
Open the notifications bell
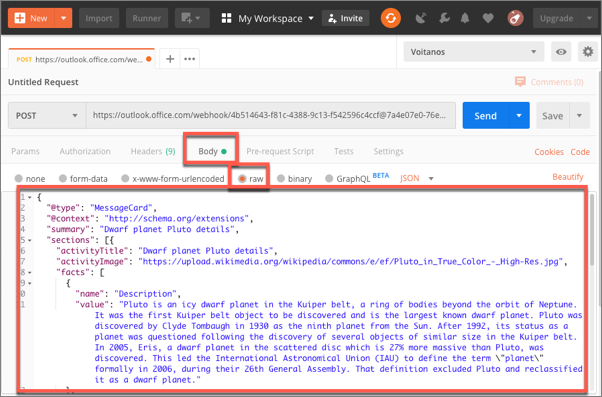pos(465,18)
